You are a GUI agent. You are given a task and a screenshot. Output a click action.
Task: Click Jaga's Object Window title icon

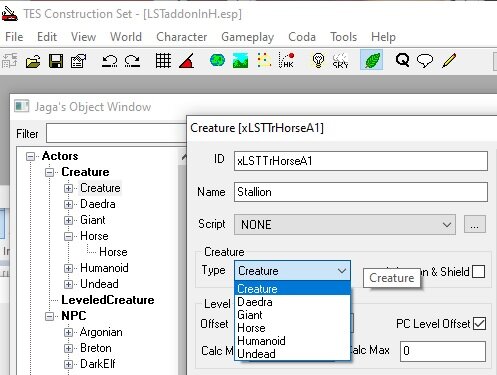[x=22, y=106]
